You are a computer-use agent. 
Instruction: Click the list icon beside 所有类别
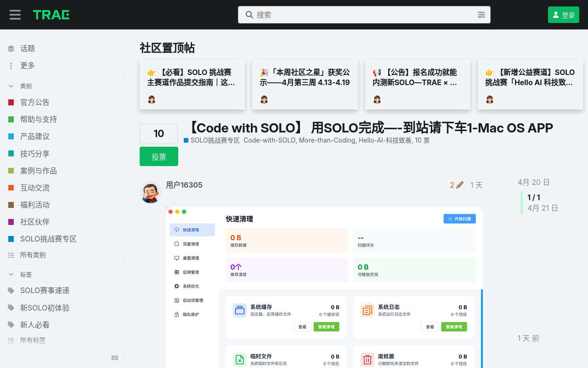click(x=11, y=255)
